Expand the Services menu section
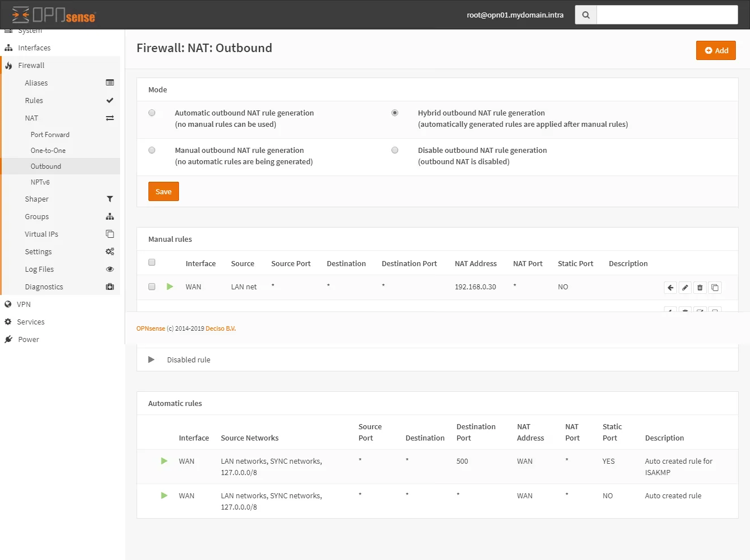This screenshot has height=560, width=750. coord(31,322)
